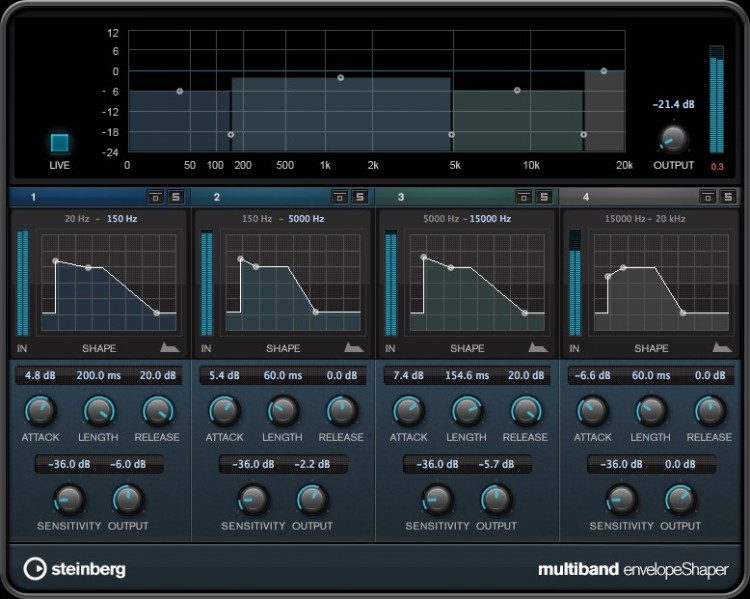Click the 150 Hz crossover value in band 1
The image size is (750, 599).
click(x=122, y=219)
